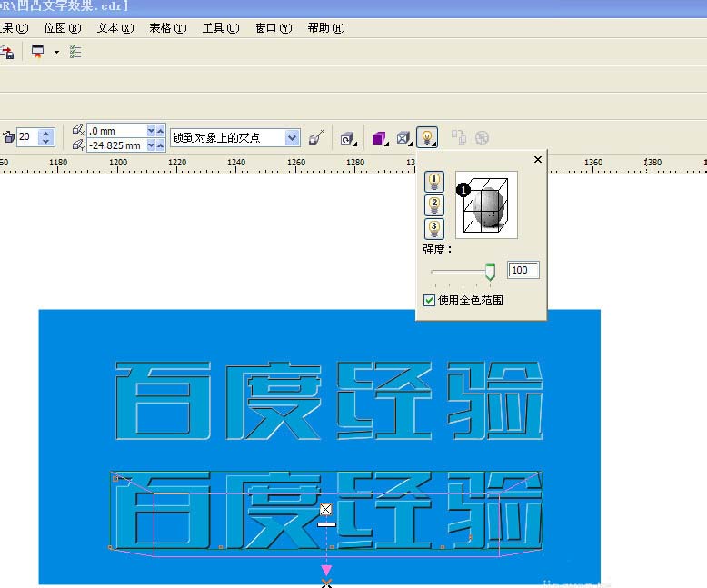
Task: Click the sphere lighting preview thumbnail
Action: click(x=486, y=204)
